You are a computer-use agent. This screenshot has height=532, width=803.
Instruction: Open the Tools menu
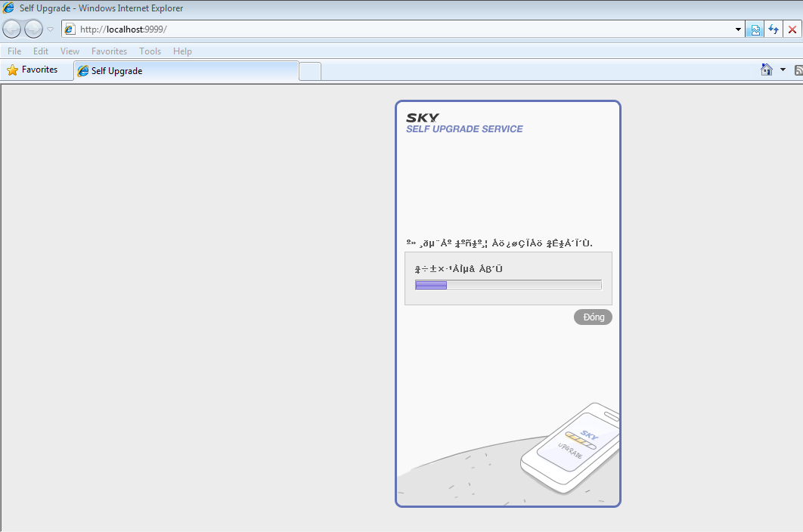click(150, 51)
